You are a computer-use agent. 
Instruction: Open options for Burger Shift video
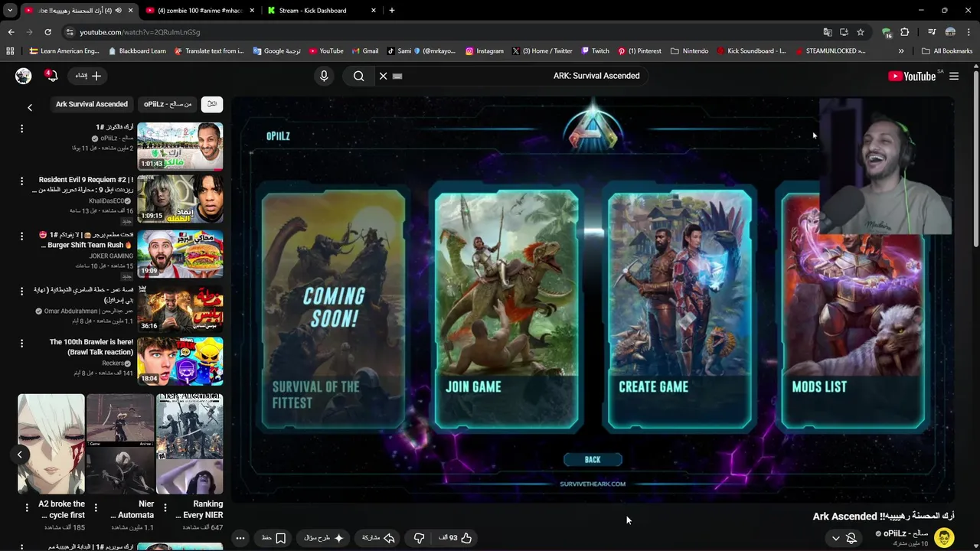[21, 237]
